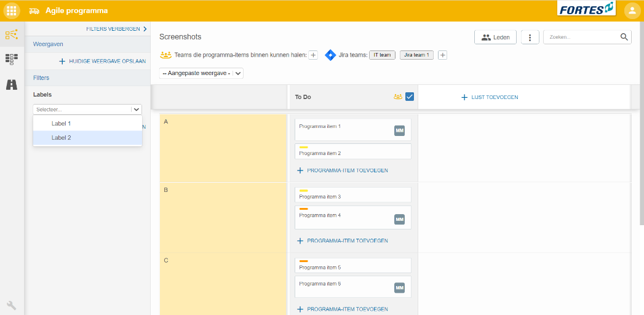Click the teams icon in To Do header
644x315 pixels.
[397, 97]
